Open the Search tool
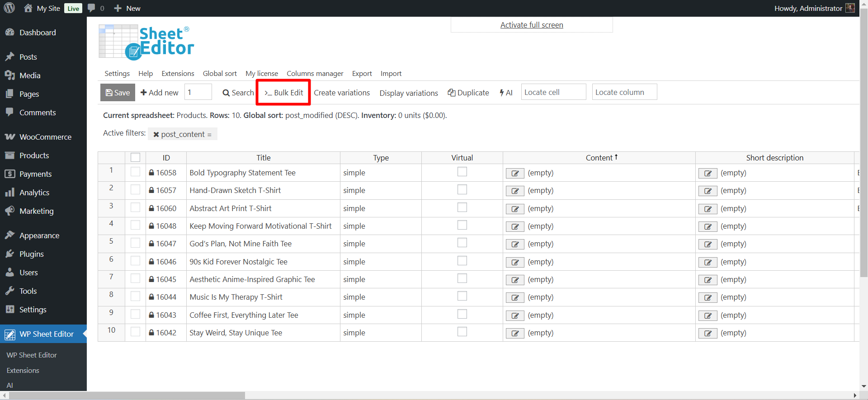The image size is (868, 400). pyautogui.click(x=238, y=93)
